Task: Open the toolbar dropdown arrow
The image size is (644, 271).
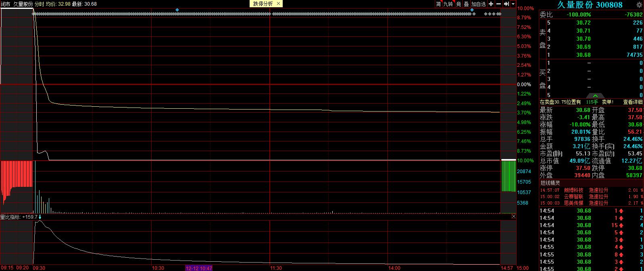Action: (513, 4)
